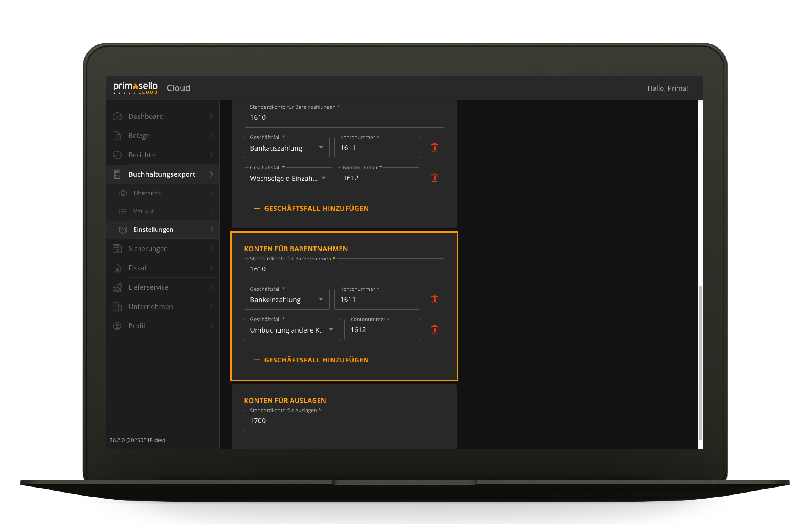Click the Verlauf list icon
The image size is (812, 524).
click(x=123, y=211)
